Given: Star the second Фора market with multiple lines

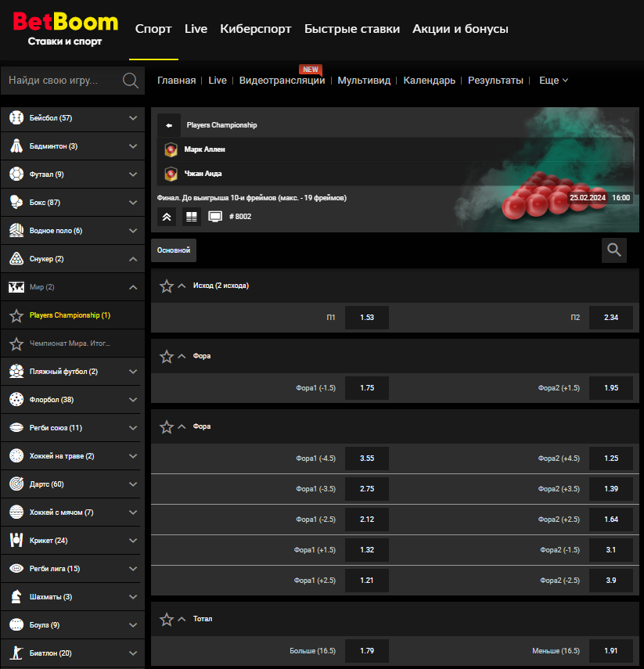Looking at the screenshot, I should [167, 426].
